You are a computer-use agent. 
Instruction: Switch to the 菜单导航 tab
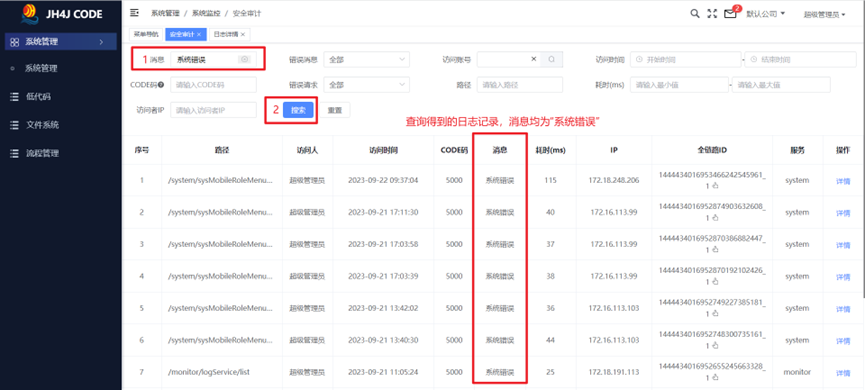(146, 34)
